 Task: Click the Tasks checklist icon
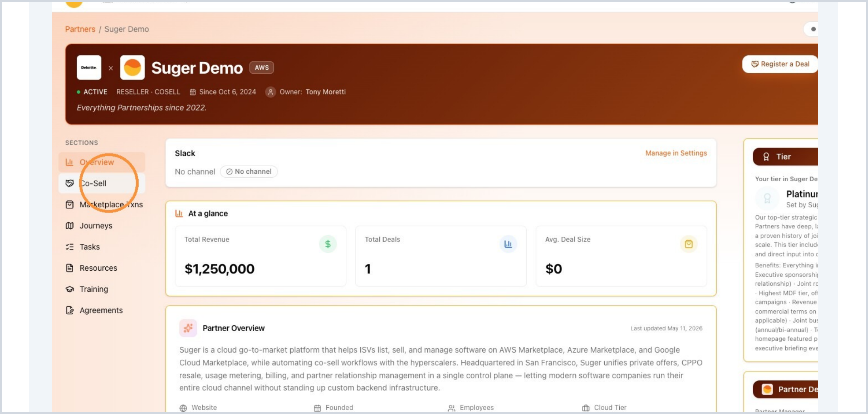pyautogui.click(x=69, y=247)
